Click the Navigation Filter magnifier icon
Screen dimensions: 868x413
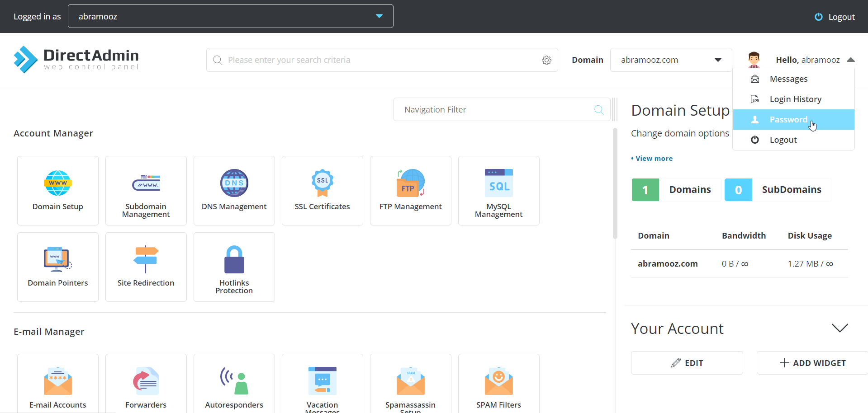tap(599, 110)
